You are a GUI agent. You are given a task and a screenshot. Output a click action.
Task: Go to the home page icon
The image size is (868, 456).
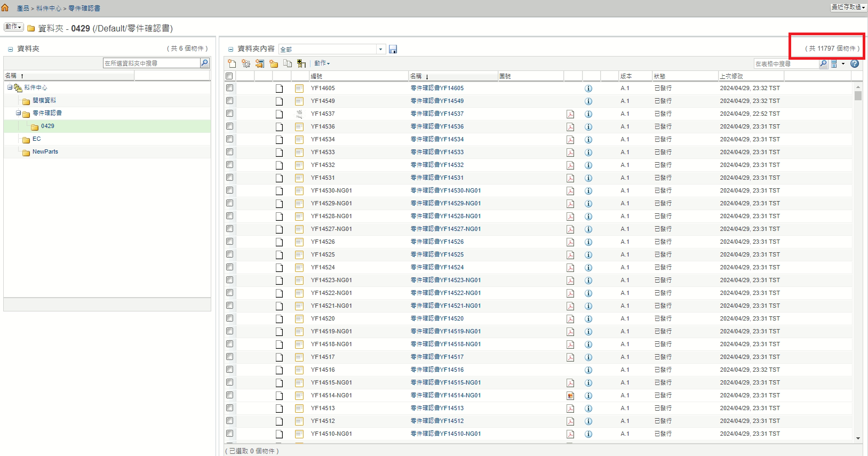(x=5, y=7)
